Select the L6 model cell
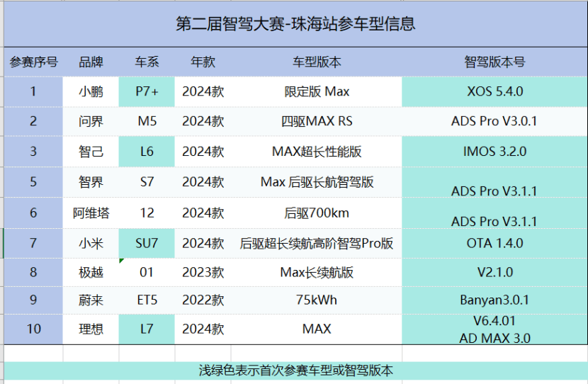 pyautogui.click(x=147, y=152)
